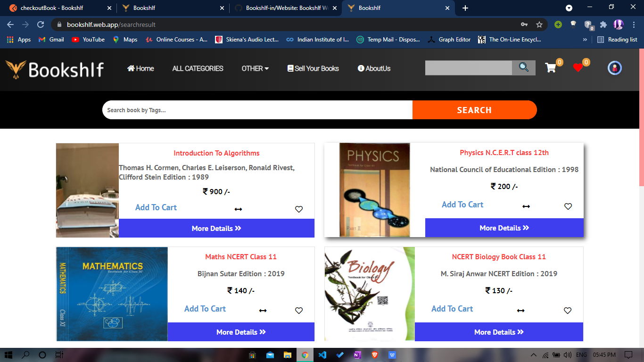Click the Search book by Tags field

[x=257, y=110]
